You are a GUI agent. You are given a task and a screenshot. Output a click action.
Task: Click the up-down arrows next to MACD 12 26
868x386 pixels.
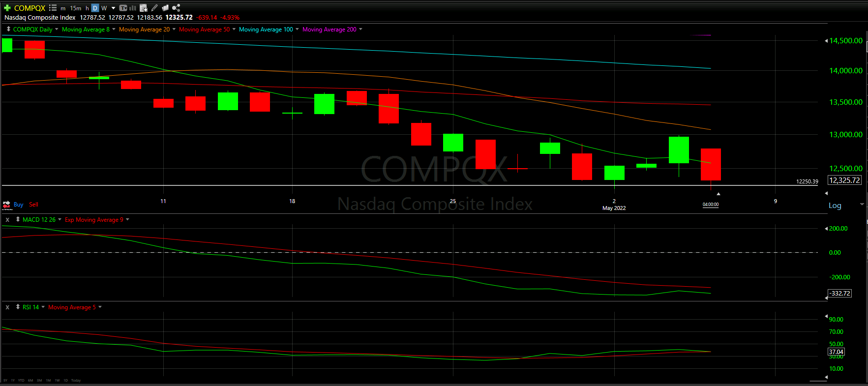click(x=18, y=219)
